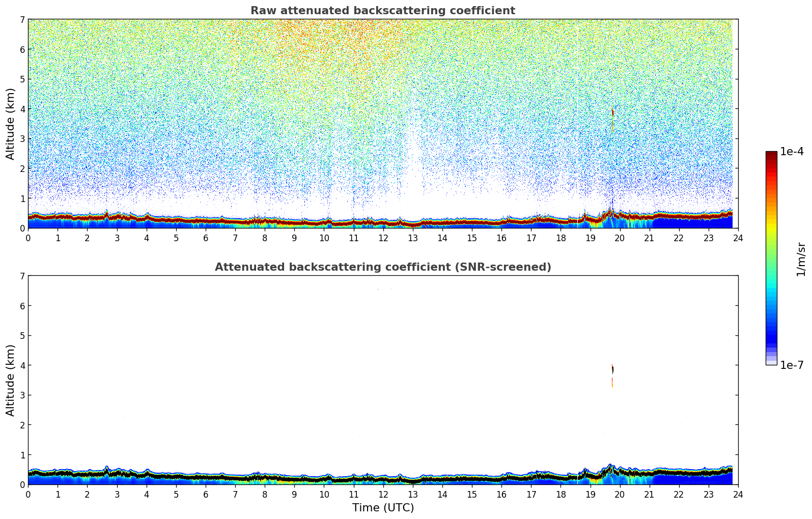Click the pale bottom end of the colorbar
Viewport: 812px width, 519px height.
point(771,362)
